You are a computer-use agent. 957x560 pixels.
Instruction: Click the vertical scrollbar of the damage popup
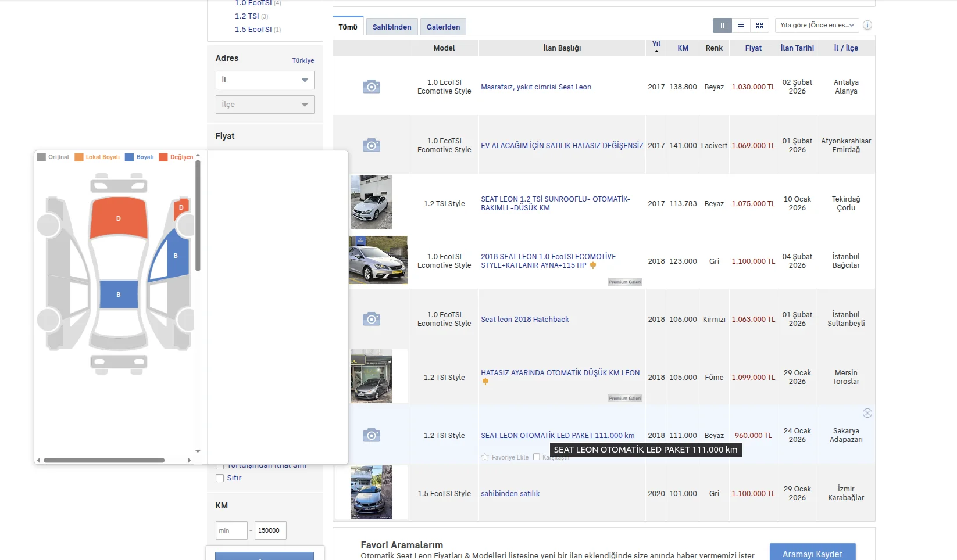198,216
